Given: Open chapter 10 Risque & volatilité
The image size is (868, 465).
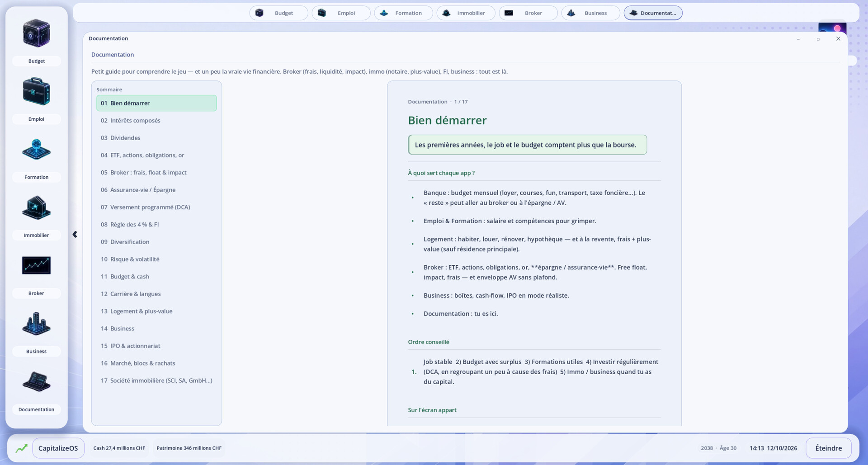Looking at the screenshot, I should click(156, 259).
